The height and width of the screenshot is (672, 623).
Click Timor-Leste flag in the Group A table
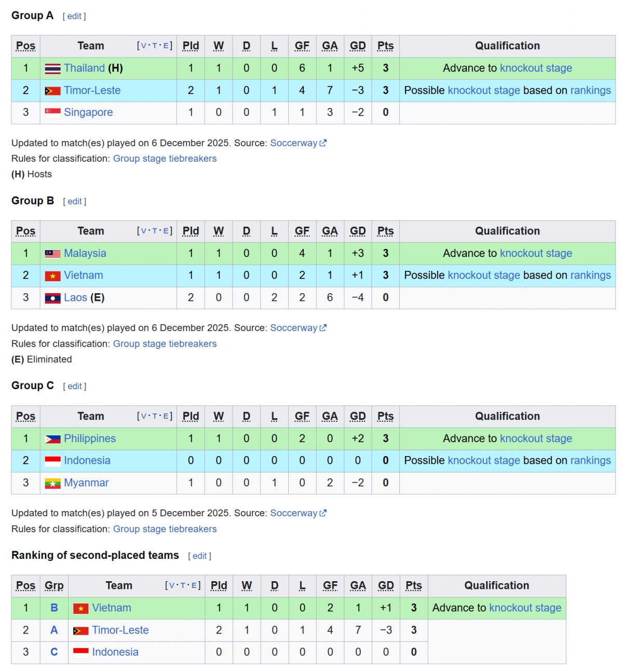tap(52, 91)
